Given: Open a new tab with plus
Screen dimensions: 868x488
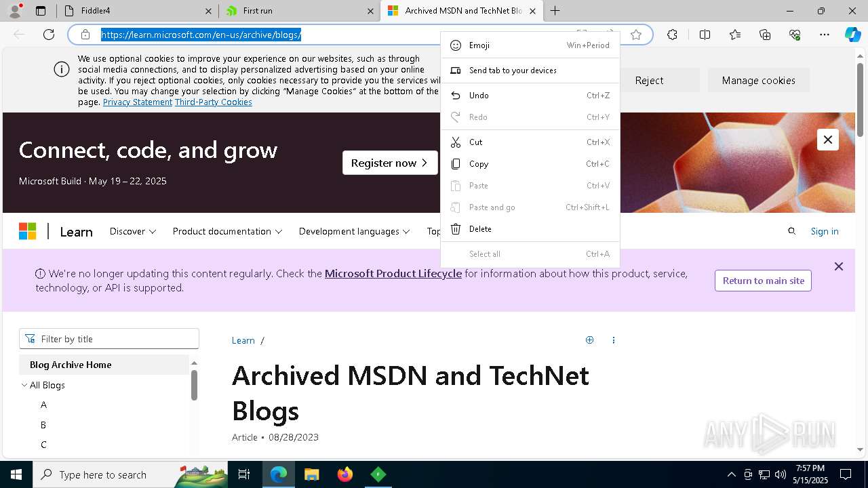Looking at the screenshot, I should [555, 11].
